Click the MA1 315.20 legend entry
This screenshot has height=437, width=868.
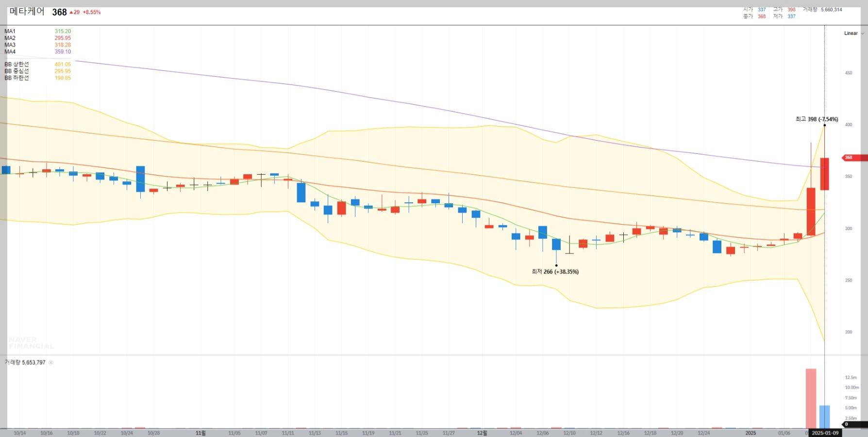click(37, 32)
